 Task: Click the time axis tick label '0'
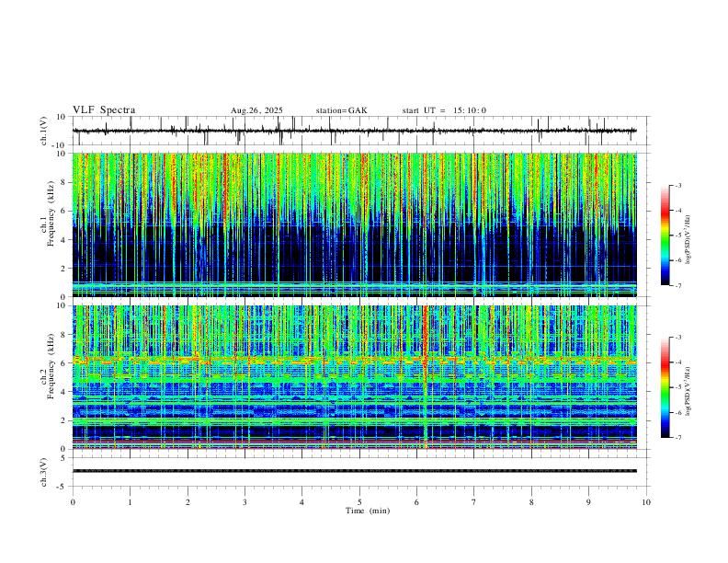point(73,502)
